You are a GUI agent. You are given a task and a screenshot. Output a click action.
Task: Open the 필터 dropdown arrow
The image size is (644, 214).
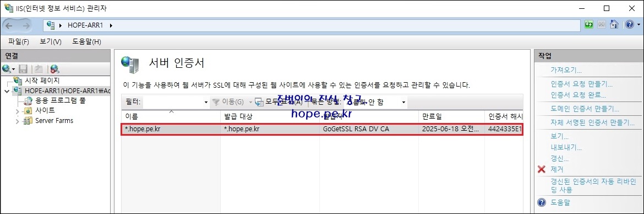pos(206,102)
